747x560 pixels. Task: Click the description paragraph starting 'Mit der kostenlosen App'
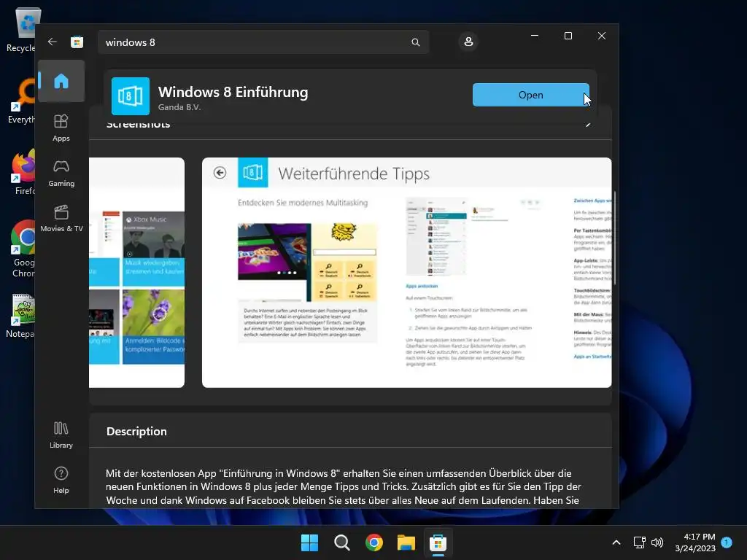[x=343, y=486]
